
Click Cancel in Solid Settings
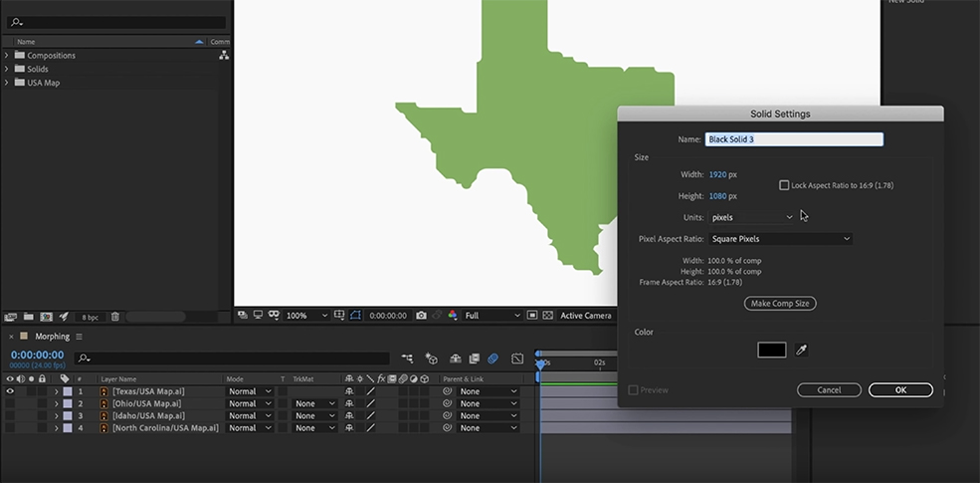click(829, 389)
